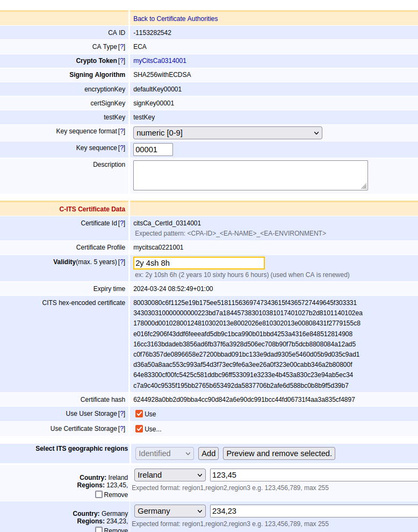Open help for Use Certificate Storage
Screen dimensions: 418x532
click(x=121, y=429)
